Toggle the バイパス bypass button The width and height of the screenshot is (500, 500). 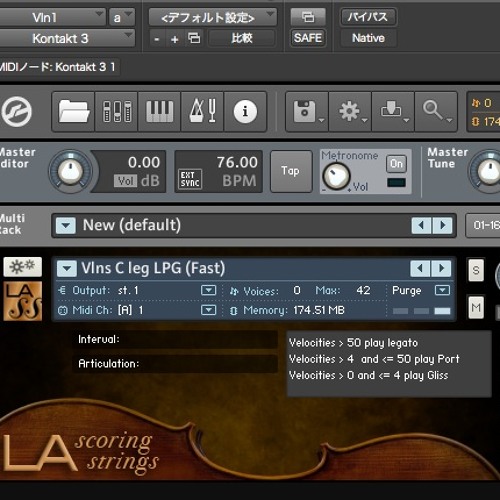pyautogui.click(x=368, y=17)
